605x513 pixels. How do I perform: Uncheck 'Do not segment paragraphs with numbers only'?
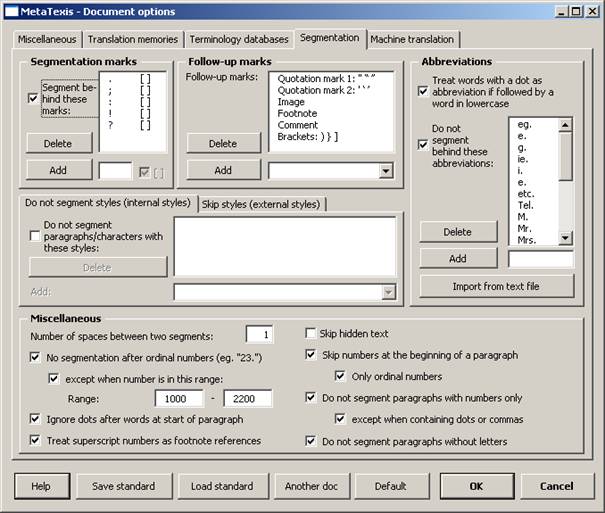click(310, 397)
